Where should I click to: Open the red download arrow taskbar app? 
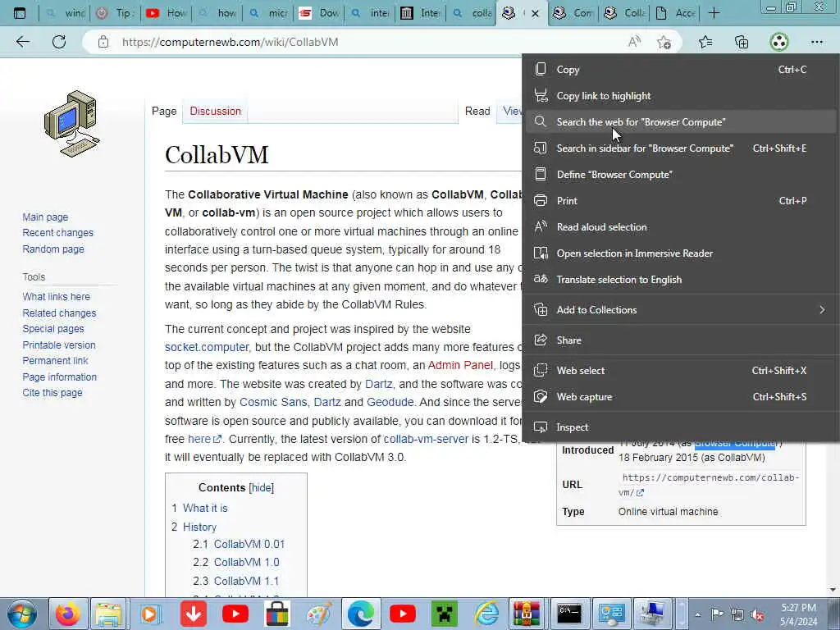pyautogui.click(x=194, y=614)
